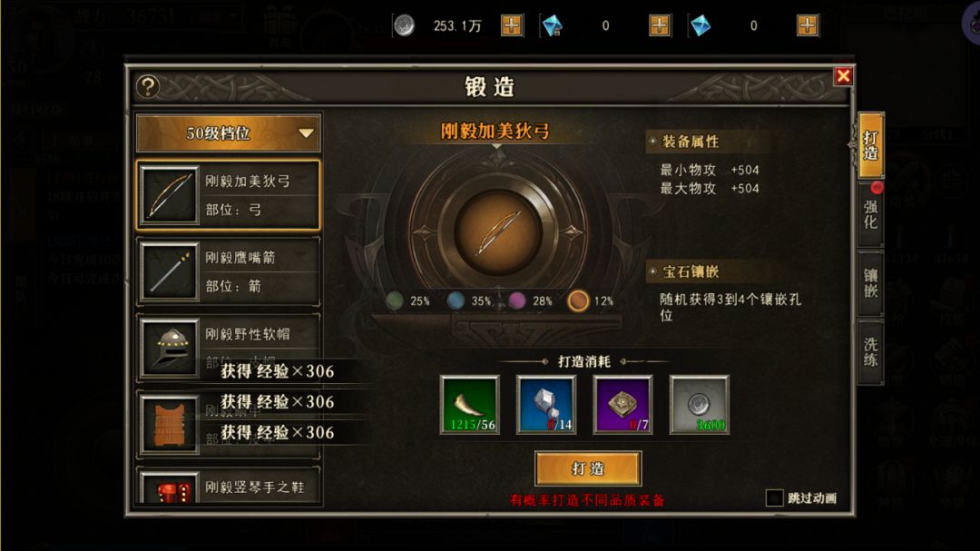Click the bow icon in the central forge circle
Image resolution: width=980 pixels, height=551 pixels.
[497, 232]
